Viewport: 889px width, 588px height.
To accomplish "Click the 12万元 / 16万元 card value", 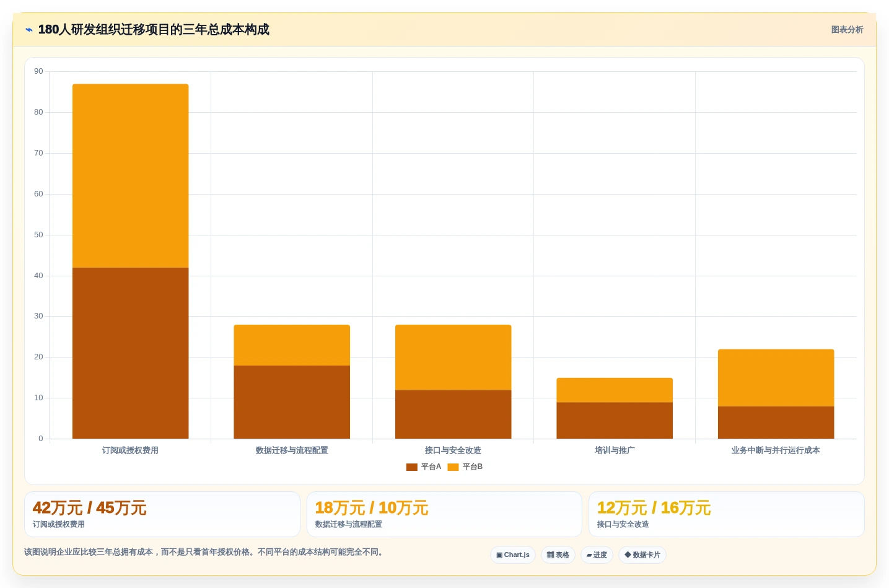I will [x=654, y=508].
